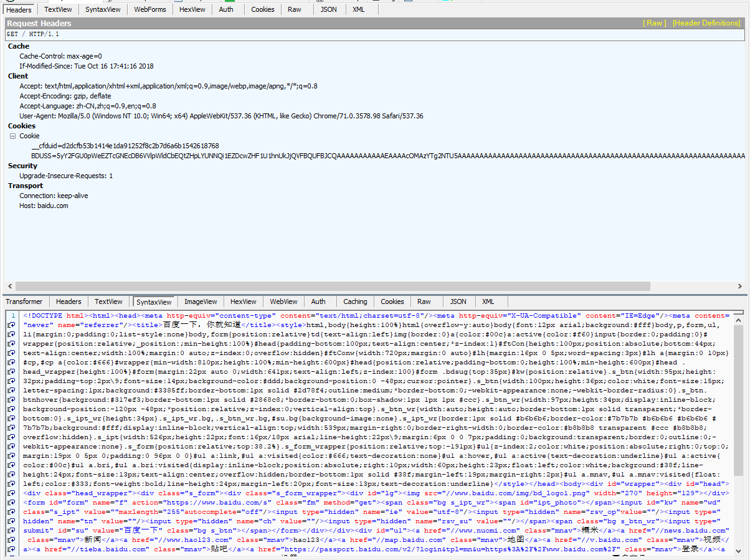Open the request XML tab
Screen dimensions: 750x560
[359, 9]
